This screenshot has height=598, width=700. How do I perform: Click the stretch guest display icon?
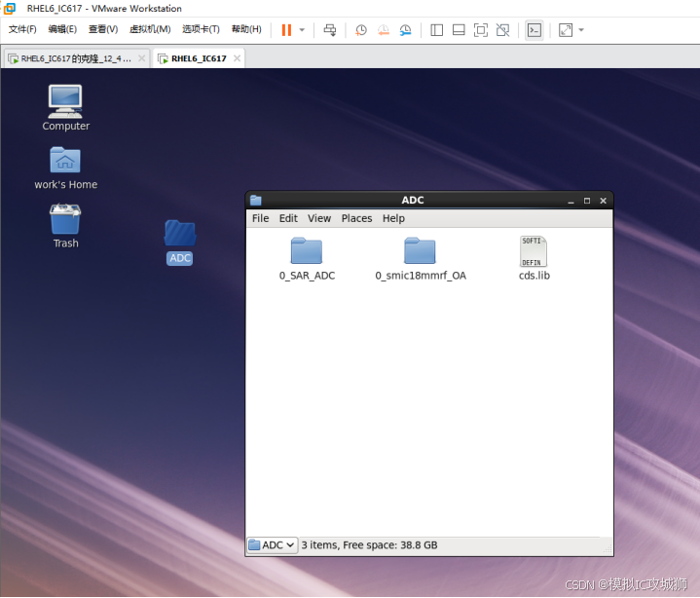[x=566, y=30]
